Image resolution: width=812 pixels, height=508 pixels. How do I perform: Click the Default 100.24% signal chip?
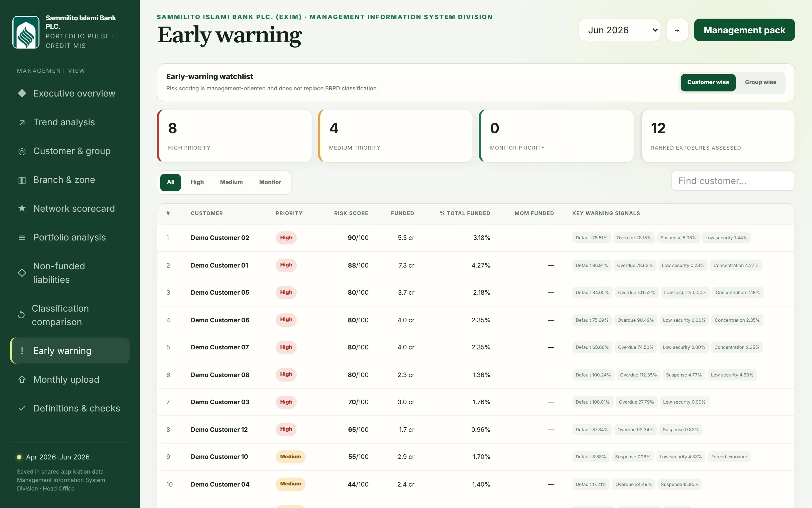[x=593, y=375]
